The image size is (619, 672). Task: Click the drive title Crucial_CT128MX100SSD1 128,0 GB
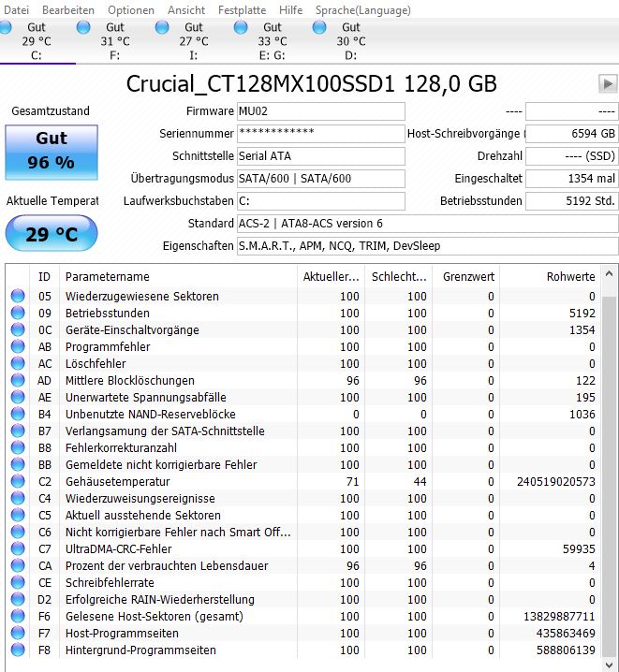tap(312, 84)
